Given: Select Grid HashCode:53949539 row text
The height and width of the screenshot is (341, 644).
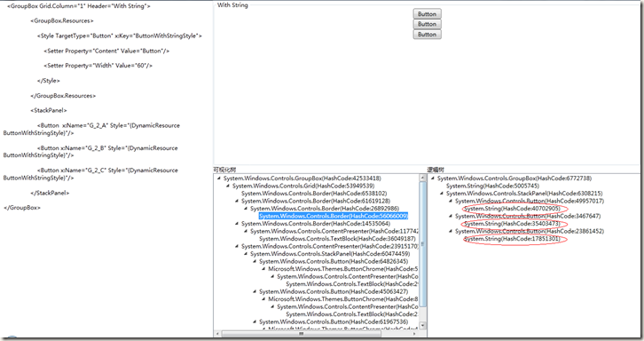Looking at the screenshot, I should click(x=303, y=186).
